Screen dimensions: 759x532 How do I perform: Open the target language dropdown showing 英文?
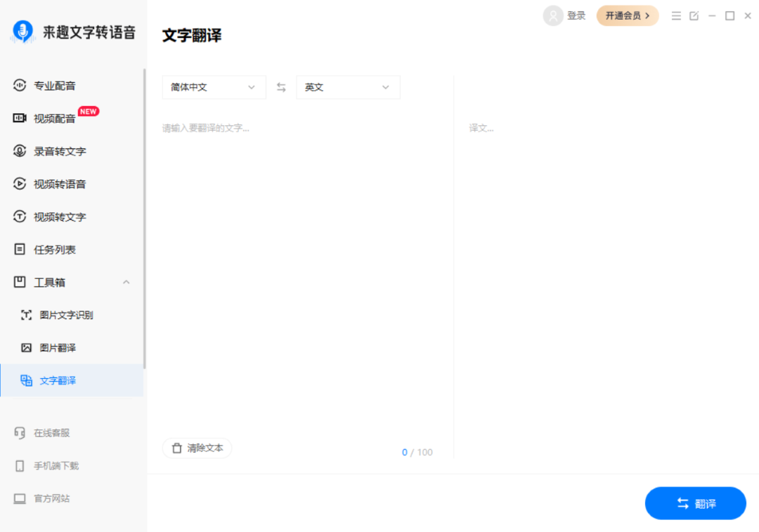click(348, 86)
